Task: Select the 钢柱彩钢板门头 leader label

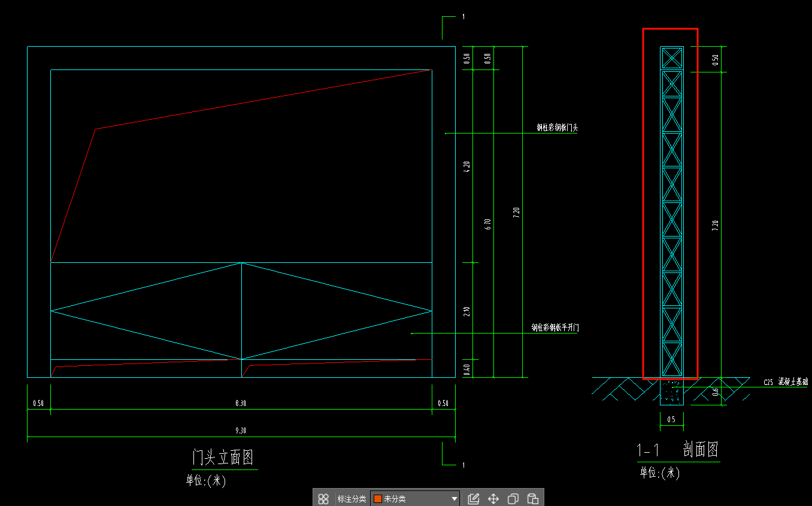Action: coord(557,128)
